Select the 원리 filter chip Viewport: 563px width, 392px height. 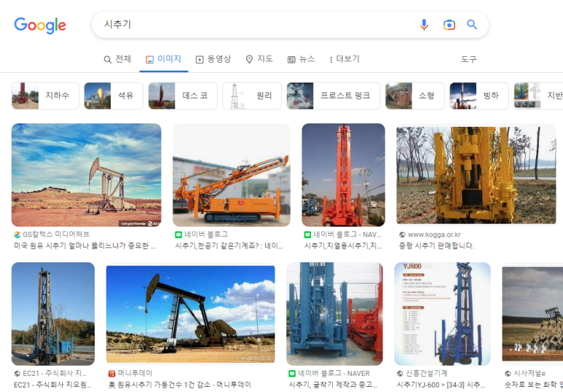click(x=252, y=95)
